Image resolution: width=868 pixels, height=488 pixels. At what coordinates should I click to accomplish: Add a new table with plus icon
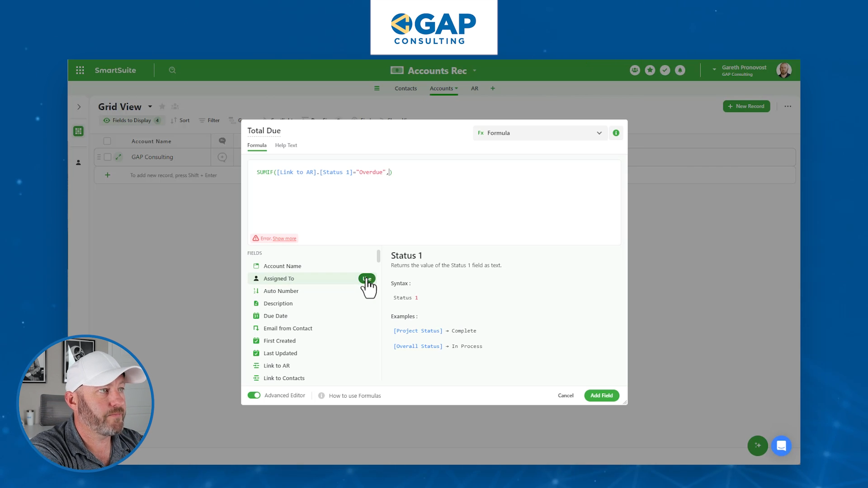(493, 88)
